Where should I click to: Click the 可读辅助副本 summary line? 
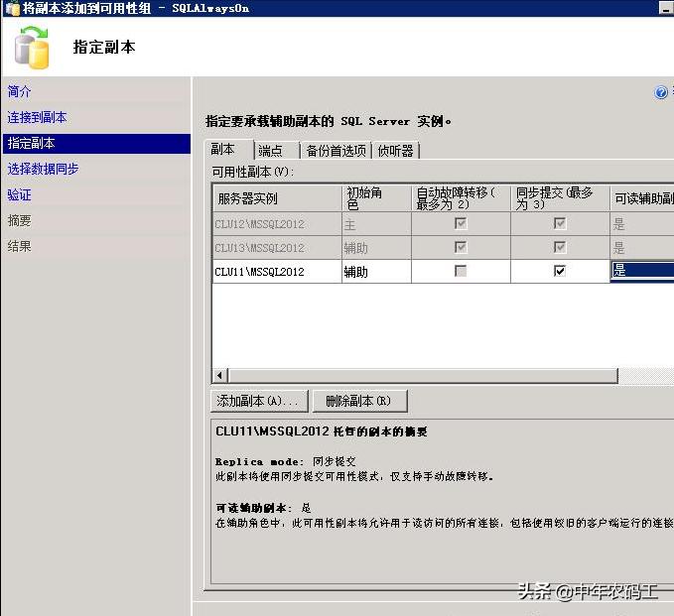click(263, 508)
